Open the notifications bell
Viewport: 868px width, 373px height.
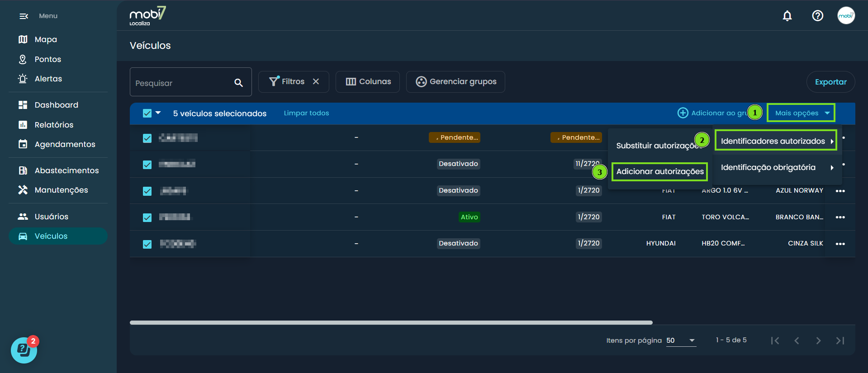pyautogui.click(x=787, y=16)
